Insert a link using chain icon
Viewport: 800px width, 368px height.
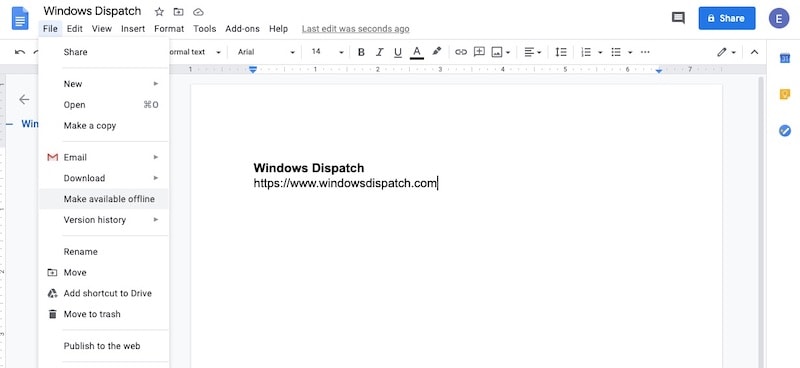(x=461, y=52)
